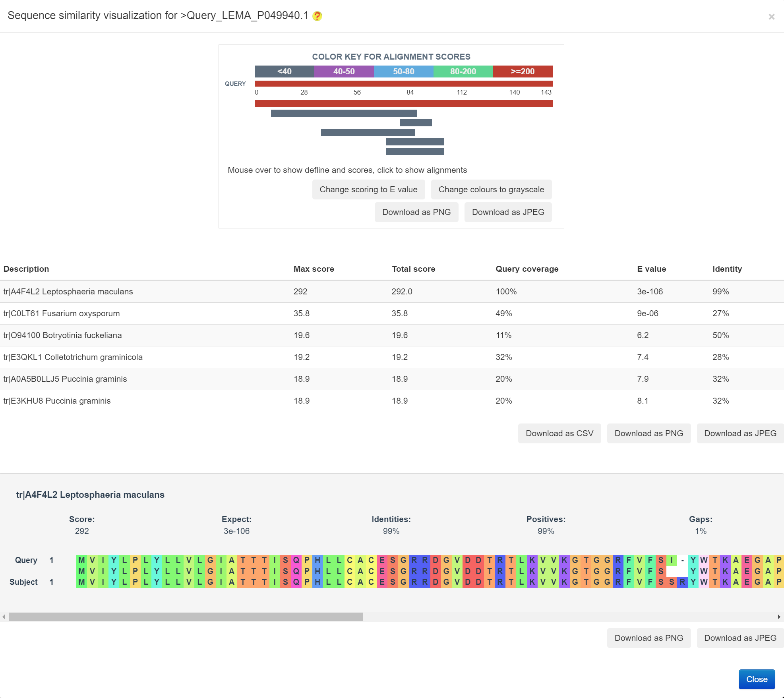Click the red top hit bar
The image size is (784, 698).
pyautogui.click(x=403, y=104)
